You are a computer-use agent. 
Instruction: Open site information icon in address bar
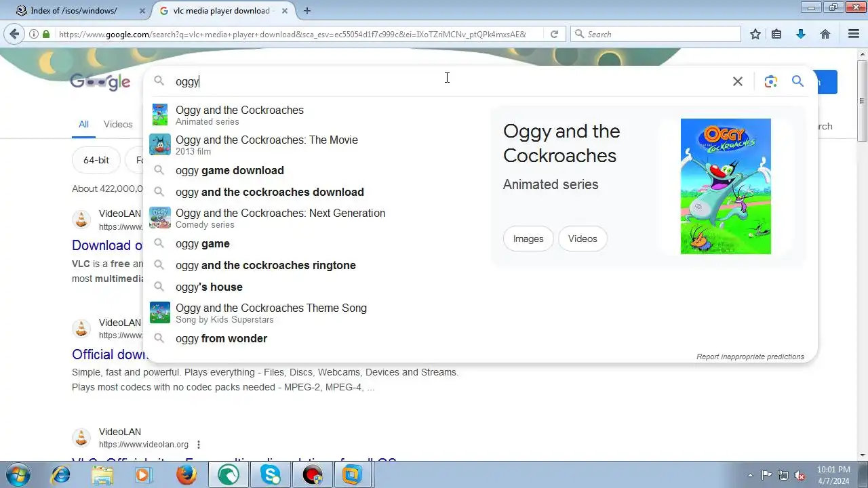click(34, 34)
